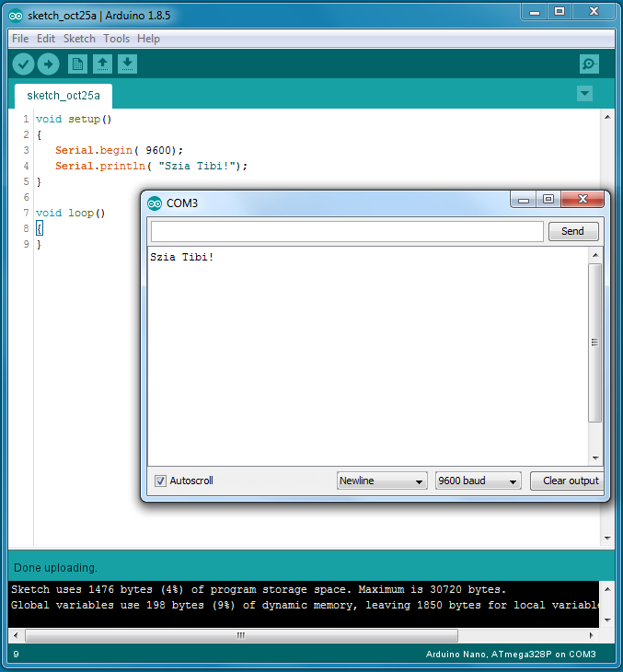The height and width of the screenshot is (672, 623).
Task: Create new sketch with page icon
Action: tap(77, 64)
